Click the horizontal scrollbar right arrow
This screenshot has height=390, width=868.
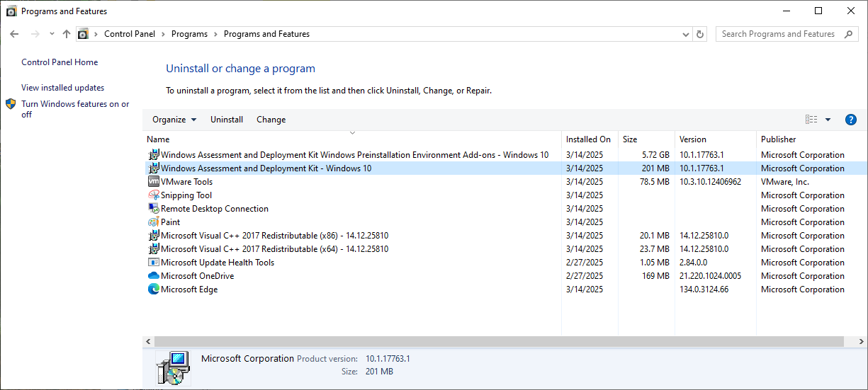click(862, 341)
